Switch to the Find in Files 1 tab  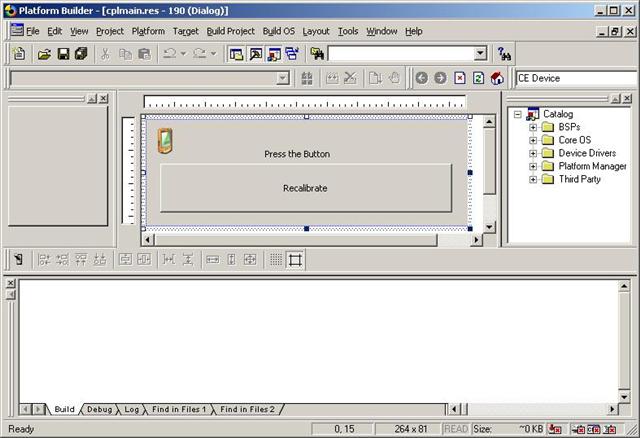(179, 409)
